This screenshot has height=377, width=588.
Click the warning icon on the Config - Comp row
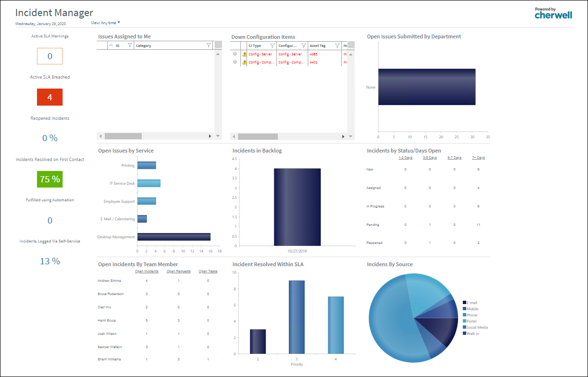[245, 62]
